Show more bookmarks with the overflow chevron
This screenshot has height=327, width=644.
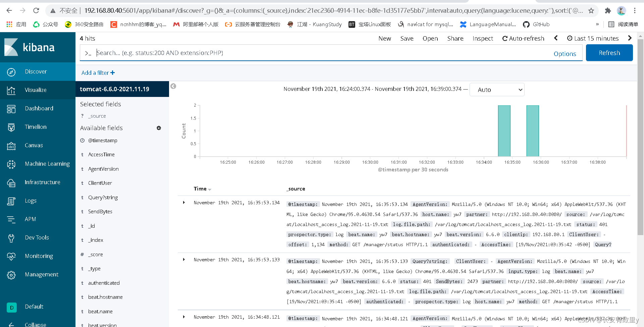(597, 24)
